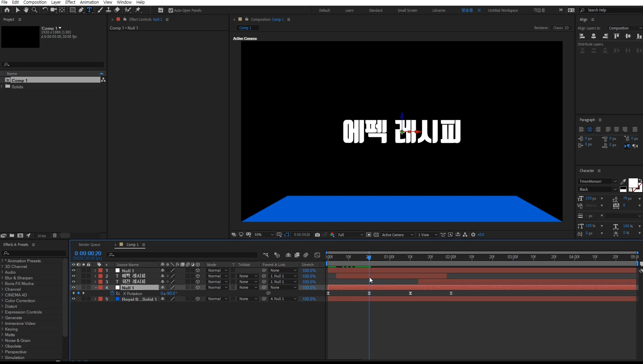Viewport: 643px width, 364px height.
Task: Click the white fill color swatch
Action: 633,183
